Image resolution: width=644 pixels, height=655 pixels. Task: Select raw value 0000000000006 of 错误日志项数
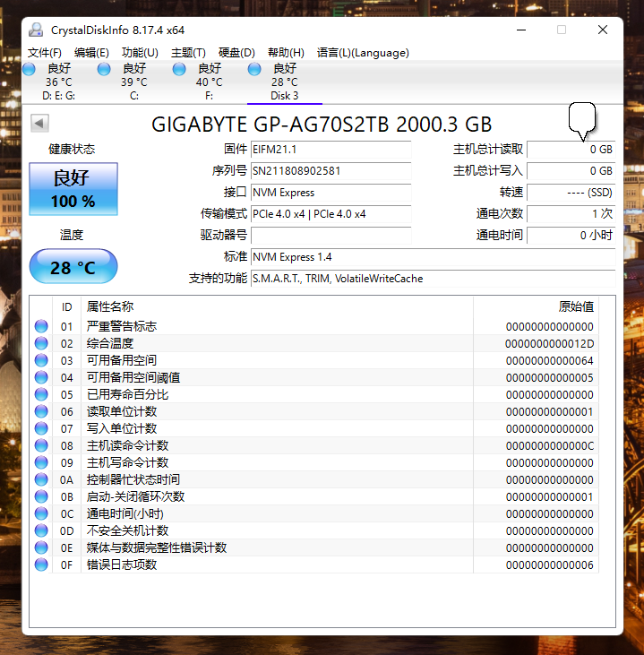tap(550, 565)
